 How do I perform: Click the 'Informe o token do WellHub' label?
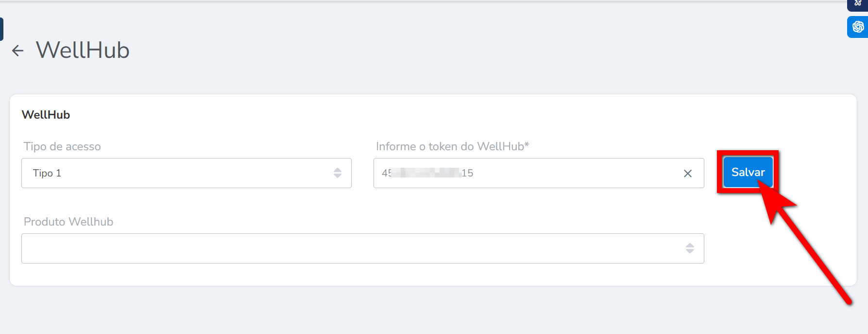coord(452,146)
